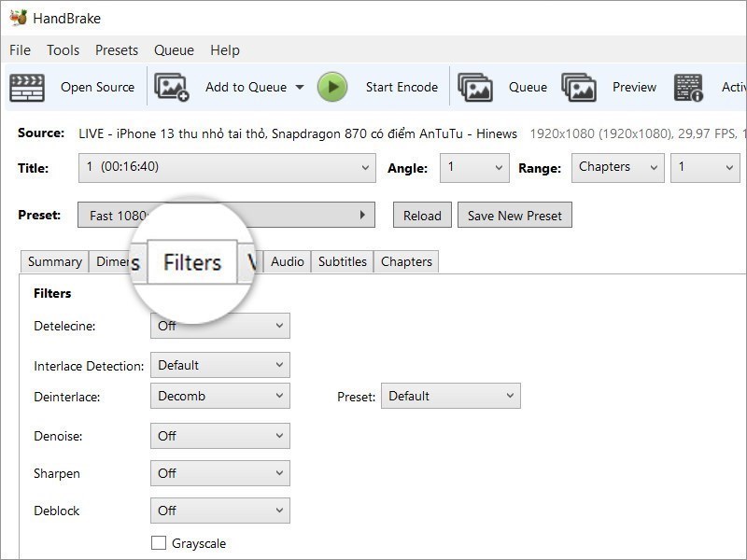Enable the Grayscale checkbox
The image size is (747, 560).
[x=159, y=543]
